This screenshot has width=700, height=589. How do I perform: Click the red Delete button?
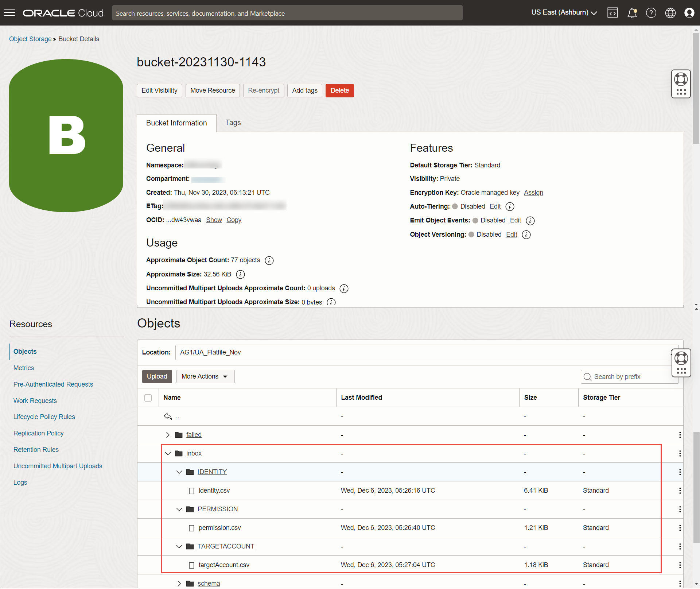339,90
